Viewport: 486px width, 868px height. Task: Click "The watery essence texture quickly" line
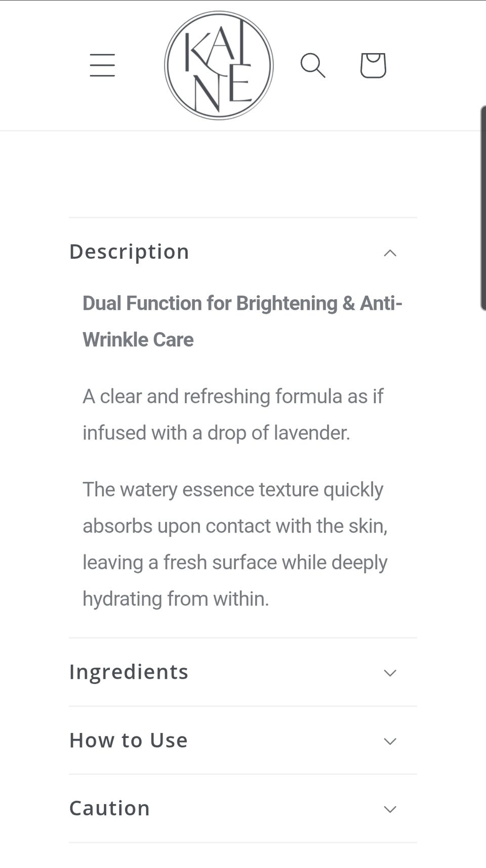tap(233, 490)
